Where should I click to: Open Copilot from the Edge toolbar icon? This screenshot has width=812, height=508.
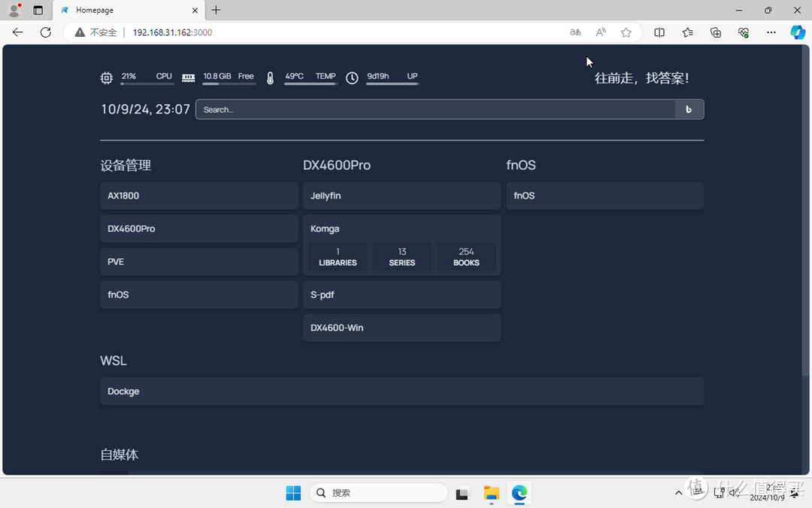click(797, 32)
